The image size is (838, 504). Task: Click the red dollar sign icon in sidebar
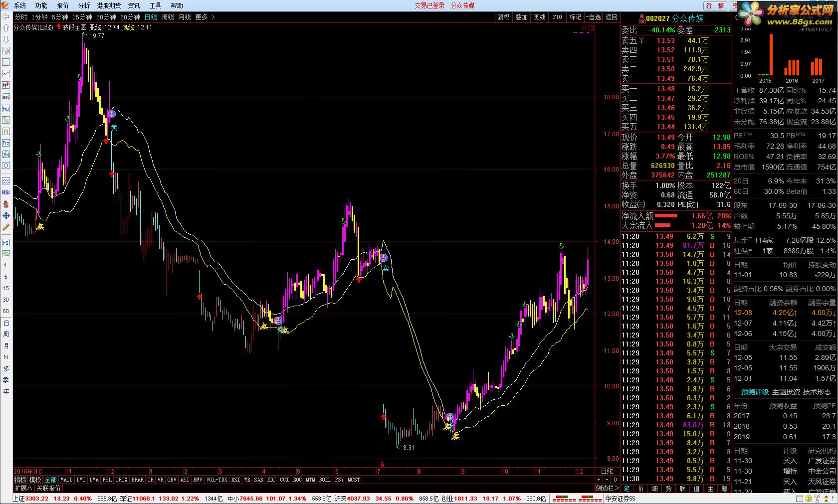pos(6,204)
